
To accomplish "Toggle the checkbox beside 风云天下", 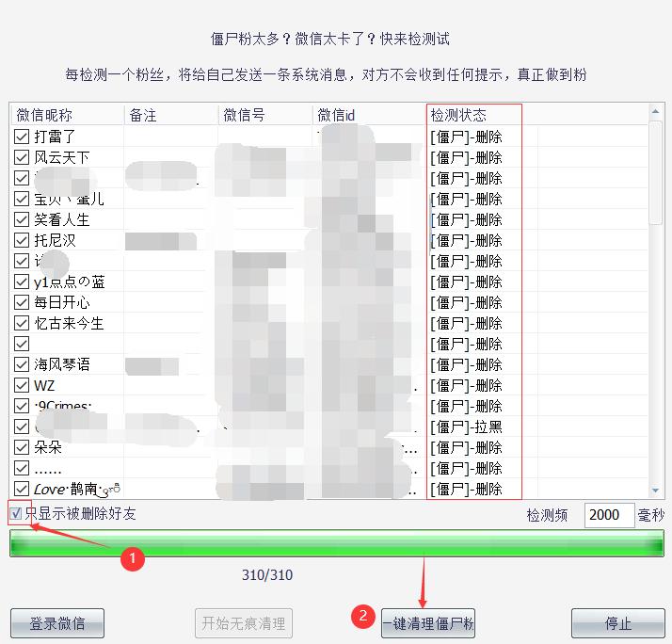I will pyautogui.click(x=22, y=157).
